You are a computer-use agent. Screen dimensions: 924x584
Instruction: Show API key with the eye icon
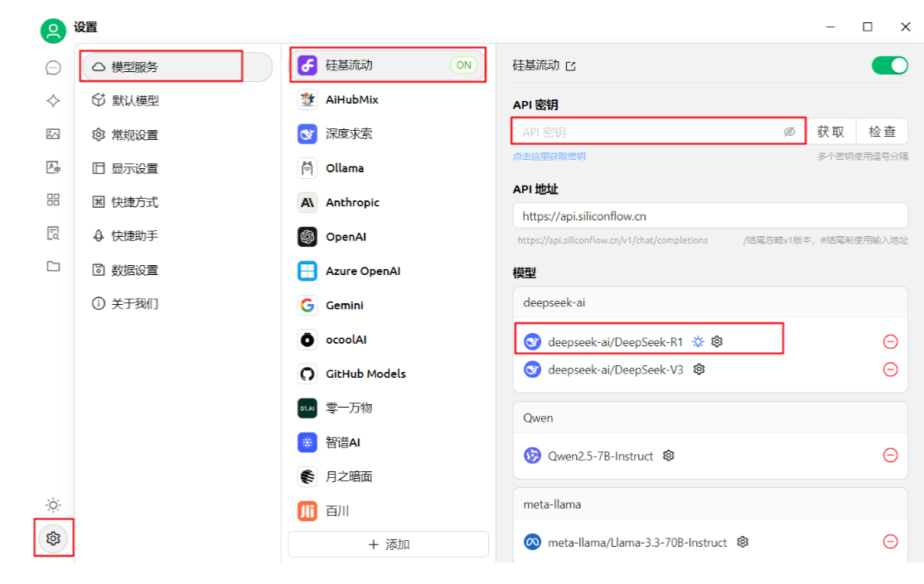point(789,132)
